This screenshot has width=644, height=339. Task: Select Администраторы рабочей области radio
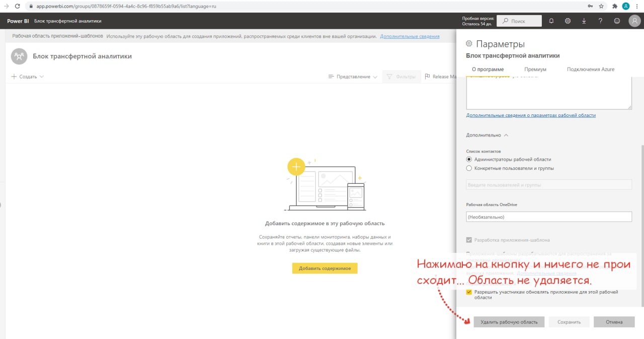pyautogui.click(x=469, y=159)
